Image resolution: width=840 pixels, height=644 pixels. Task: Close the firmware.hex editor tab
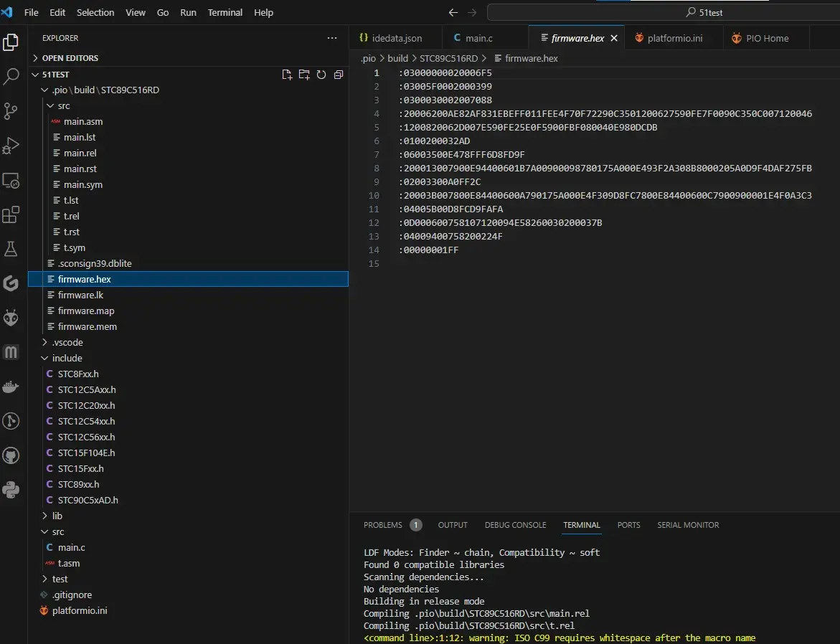614,38
